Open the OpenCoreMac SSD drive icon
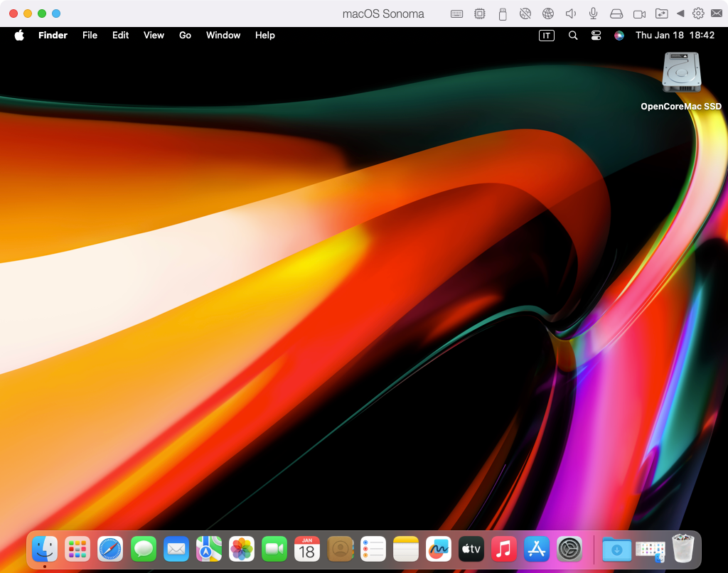Image resolution: width=728 pixels, height=573 pixels. click(x=681, y=73)
